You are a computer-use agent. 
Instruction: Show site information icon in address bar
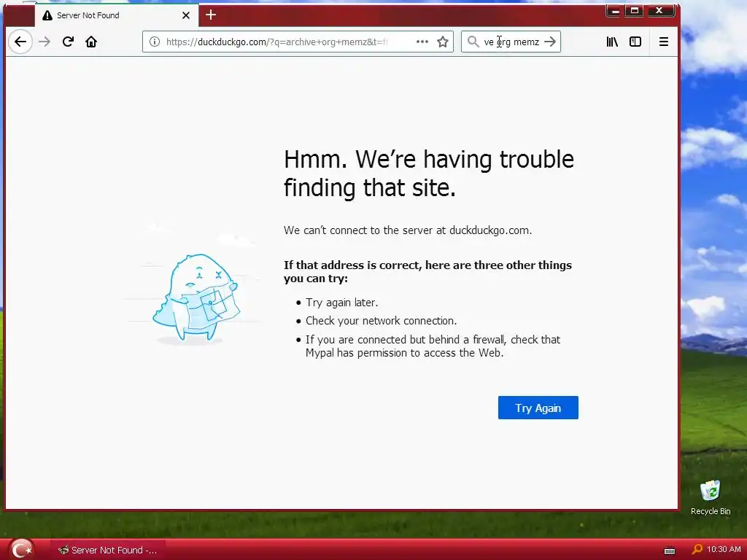click(155, 42)
